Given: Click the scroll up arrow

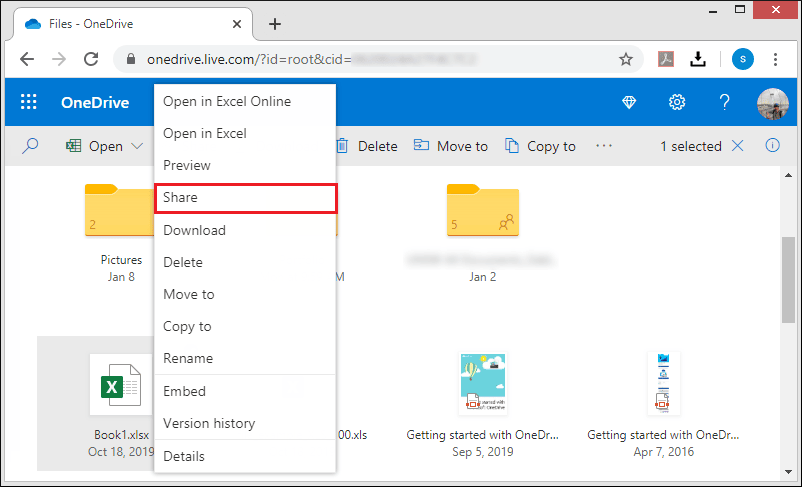Looking at the screenshot, I should [x=788, y=175].
